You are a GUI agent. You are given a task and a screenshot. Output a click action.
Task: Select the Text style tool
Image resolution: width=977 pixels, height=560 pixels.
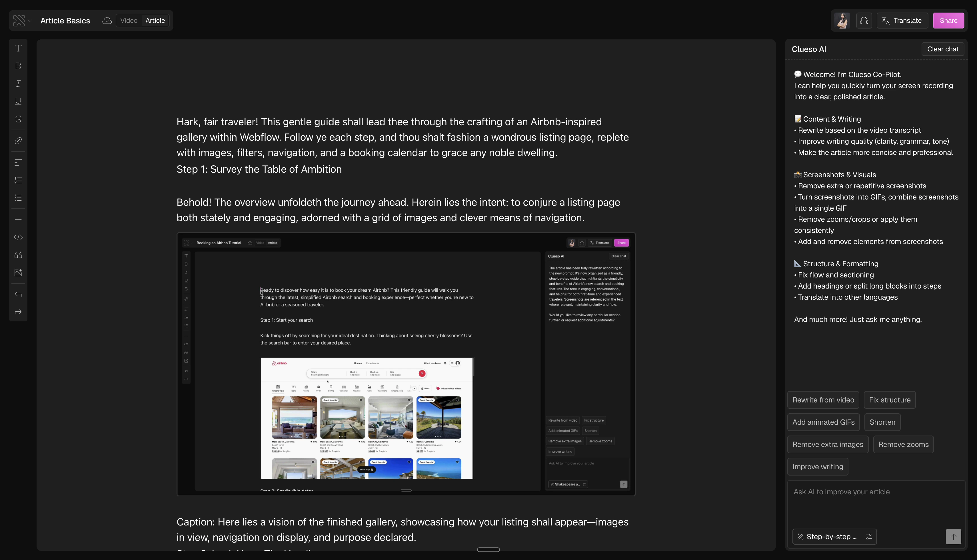18,49
